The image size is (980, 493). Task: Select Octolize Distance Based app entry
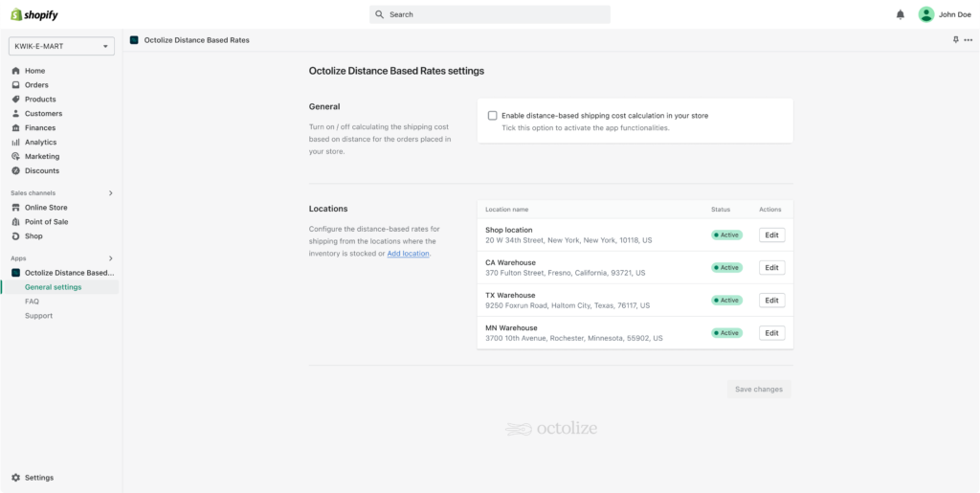[69, 273]
